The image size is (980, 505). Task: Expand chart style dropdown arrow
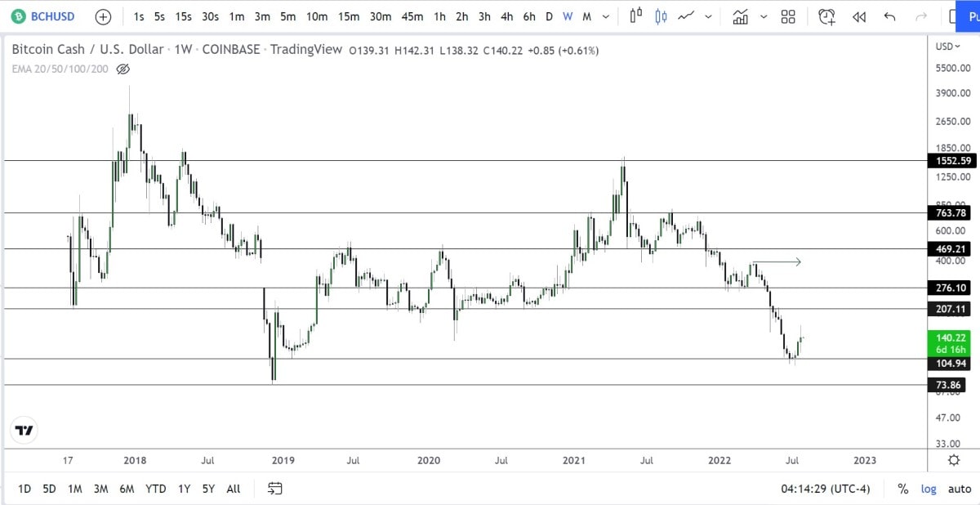[708, 16]
